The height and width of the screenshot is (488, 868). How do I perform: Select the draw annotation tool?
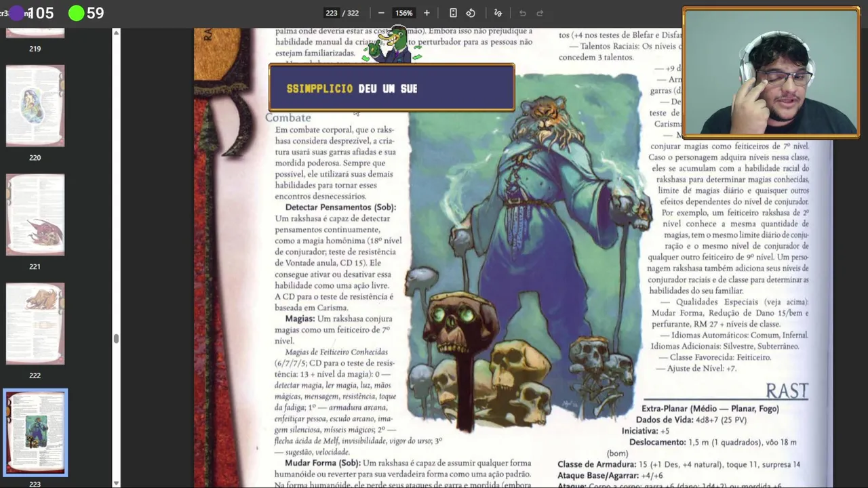[x=498, y=13]
